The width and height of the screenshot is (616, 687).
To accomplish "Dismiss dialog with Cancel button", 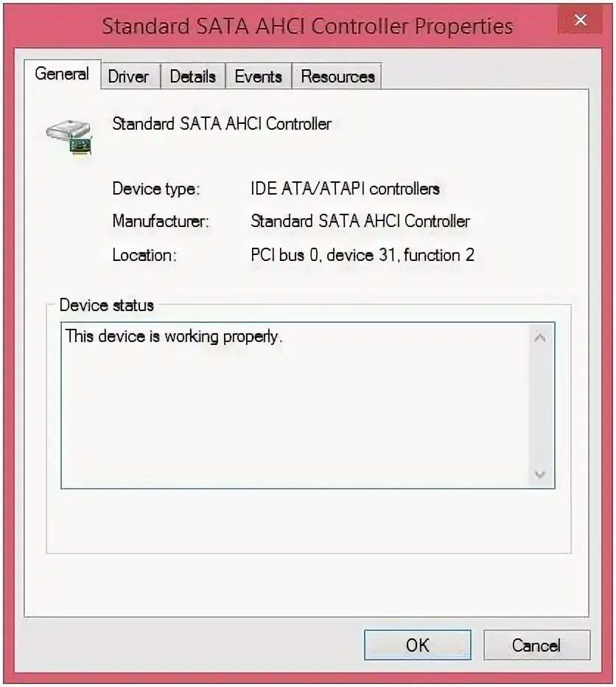I will (536, 645).
